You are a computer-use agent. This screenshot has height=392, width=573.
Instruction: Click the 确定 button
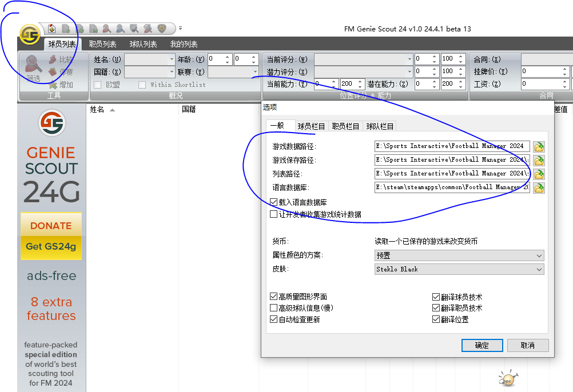point(482,345)
